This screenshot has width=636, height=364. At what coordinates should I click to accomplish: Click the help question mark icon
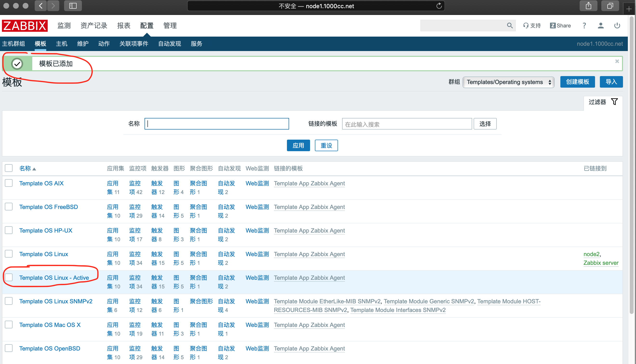(x=584, y=26)
